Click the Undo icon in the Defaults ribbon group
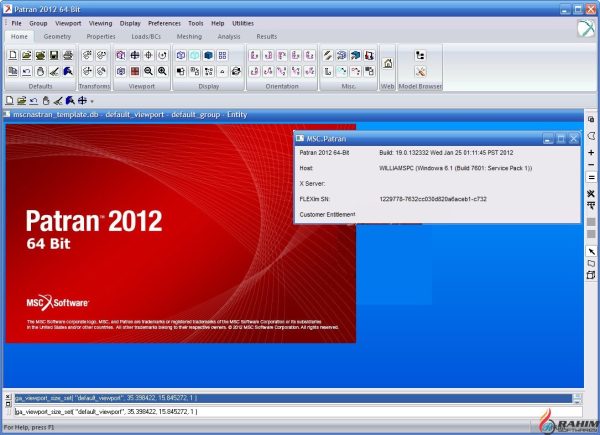 tap(26, 71)
